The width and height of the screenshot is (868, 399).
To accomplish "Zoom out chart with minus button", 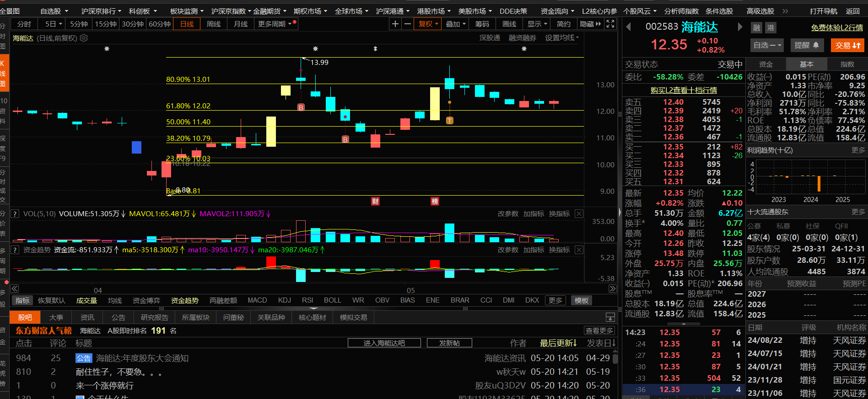I will pyautogui.click(x=408, y=24).
